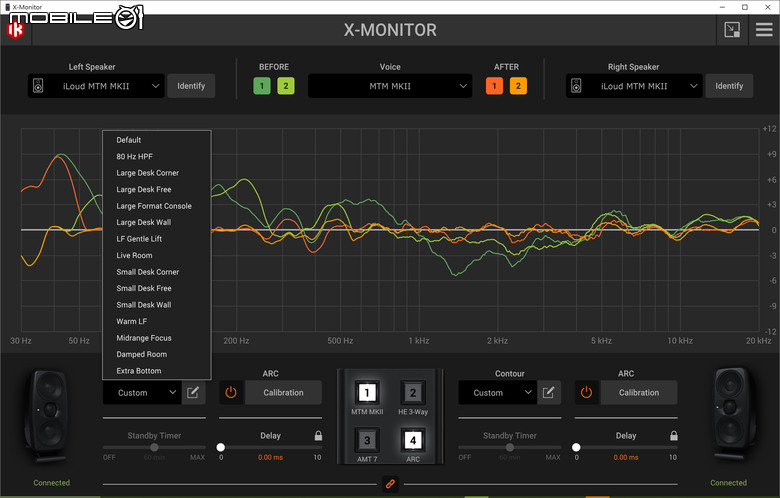Click the right iLoud speaker image
Viewport: 780px width, 498px height.
734,414
